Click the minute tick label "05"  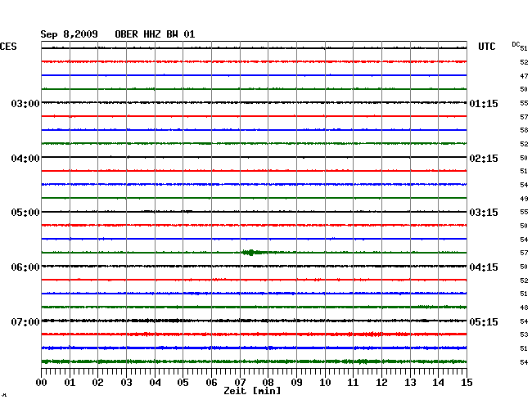point(183,383)
